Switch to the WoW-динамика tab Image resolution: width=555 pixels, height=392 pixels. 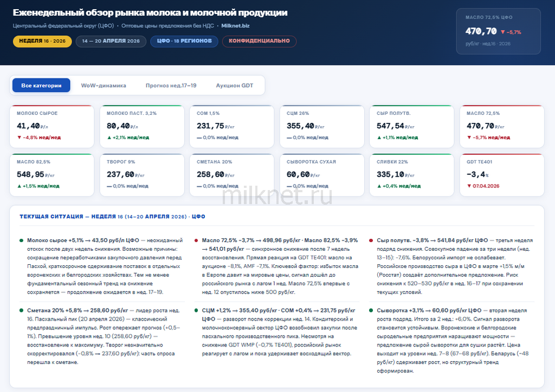point(104,86)
